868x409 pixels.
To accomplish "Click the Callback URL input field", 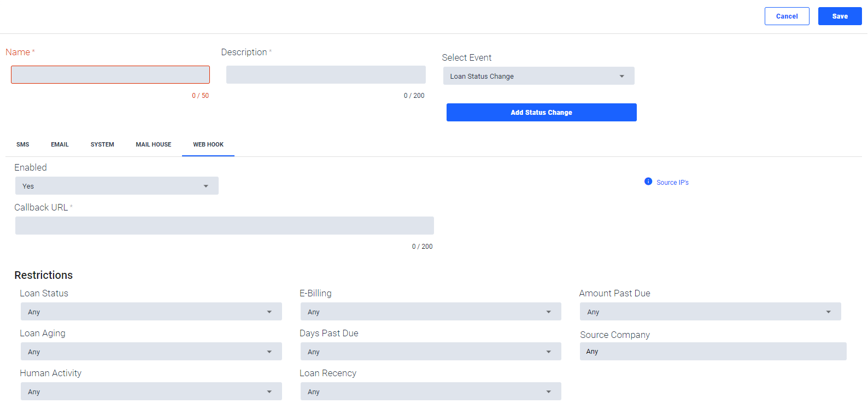I will point(225,226).
